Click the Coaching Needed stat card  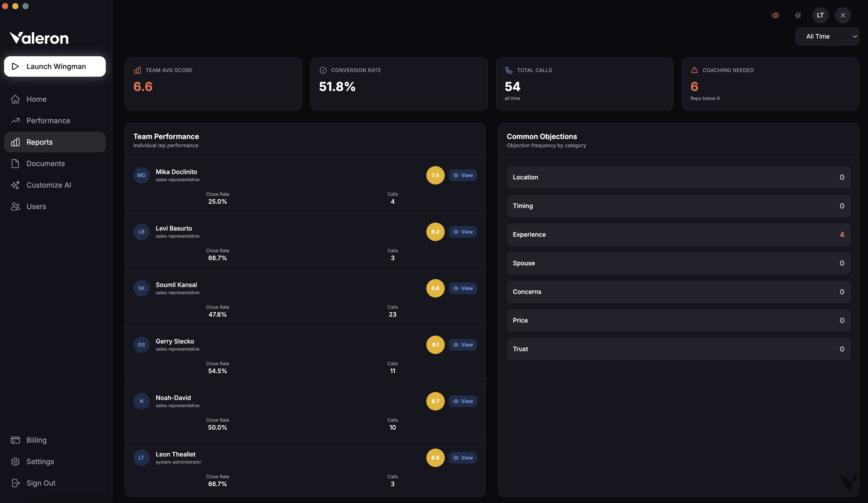point(770,84)
